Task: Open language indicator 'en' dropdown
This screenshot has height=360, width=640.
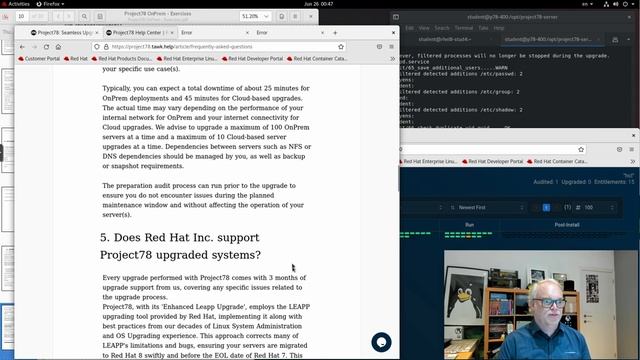Action: (x=587, y=4)
